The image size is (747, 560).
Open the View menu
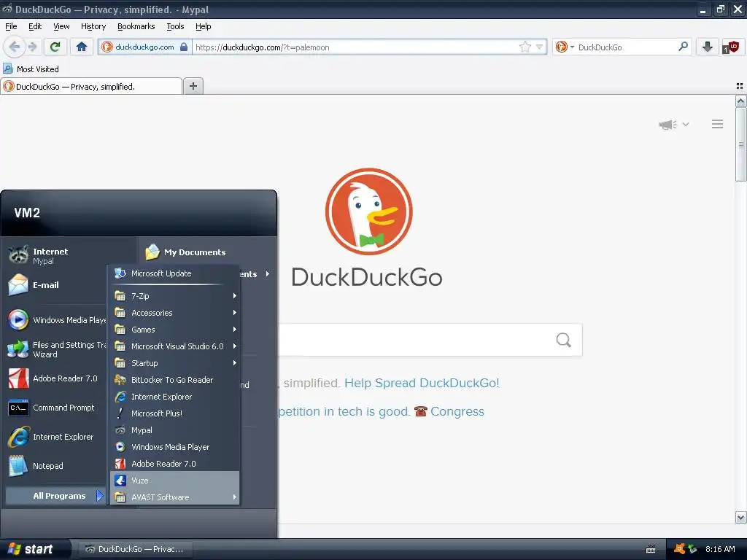pos(61,26)
